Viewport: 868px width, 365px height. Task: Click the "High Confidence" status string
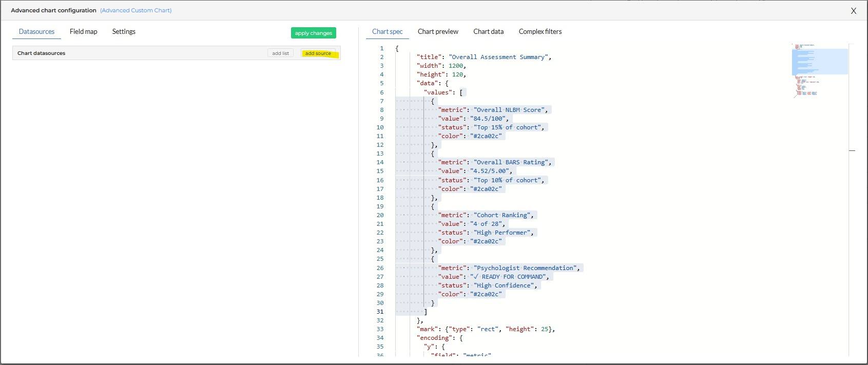point(504,285)
